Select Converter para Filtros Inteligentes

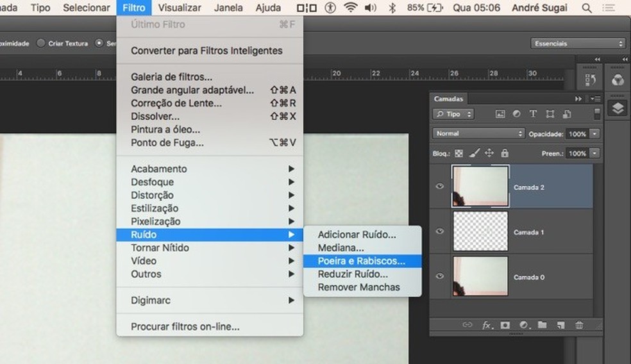[209, 51]
